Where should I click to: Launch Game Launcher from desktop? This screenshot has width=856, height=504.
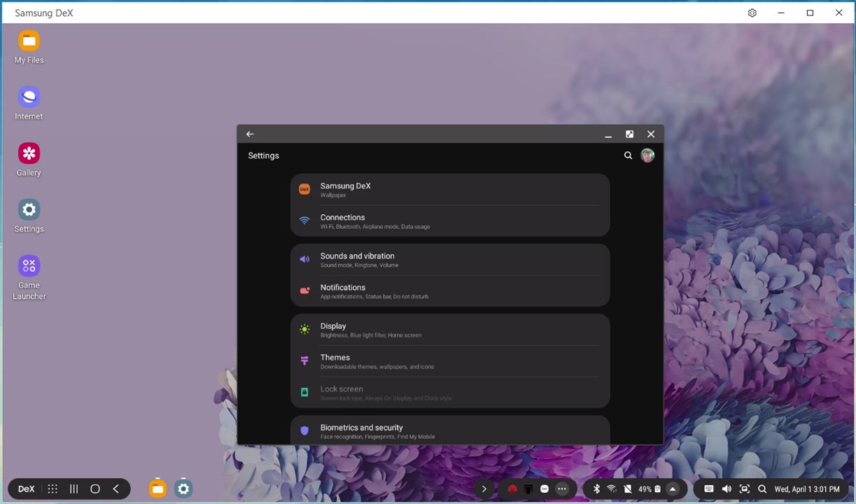29,277
